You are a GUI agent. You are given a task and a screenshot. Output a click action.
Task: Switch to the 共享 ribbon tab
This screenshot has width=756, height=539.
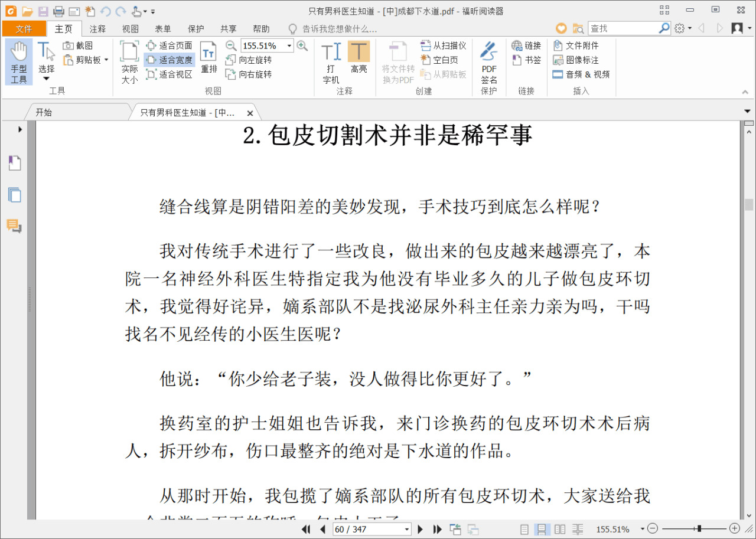click(x=229, y=28)
